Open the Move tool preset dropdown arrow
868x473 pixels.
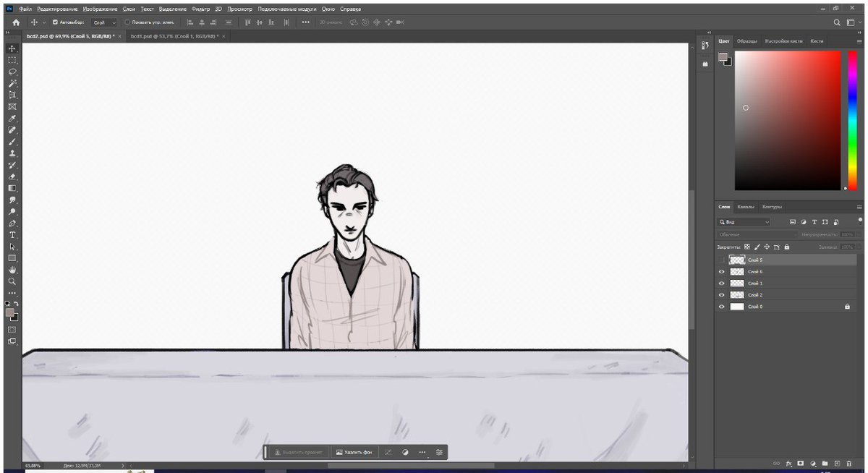pos(43,22)
